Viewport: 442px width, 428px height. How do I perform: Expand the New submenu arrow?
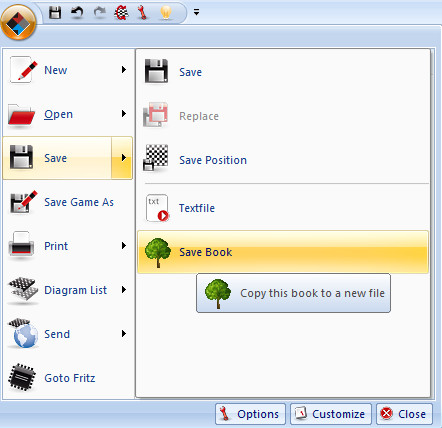(x=124, y=70)
